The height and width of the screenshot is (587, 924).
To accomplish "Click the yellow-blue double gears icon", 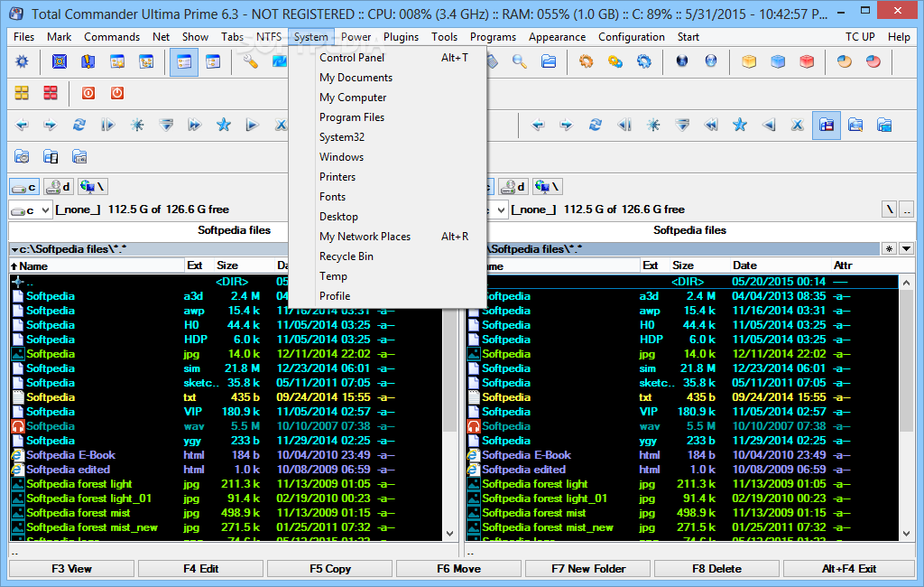I will click(615, 61).
